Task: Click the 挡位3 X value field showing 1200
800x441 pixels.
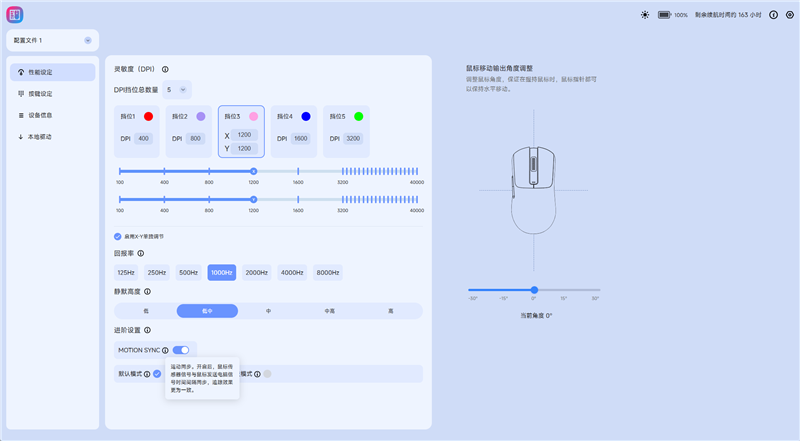Action: point(244,135)
